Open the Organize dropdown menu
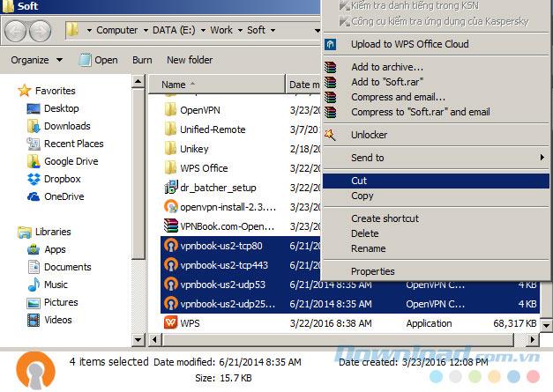 coord(36,60)
